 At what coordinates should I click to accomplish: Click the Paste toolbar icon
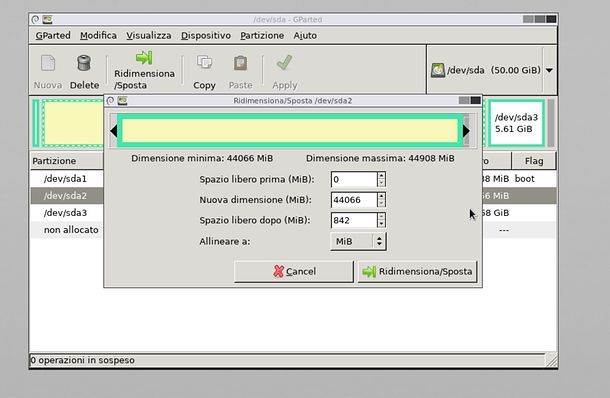(240, 63)
